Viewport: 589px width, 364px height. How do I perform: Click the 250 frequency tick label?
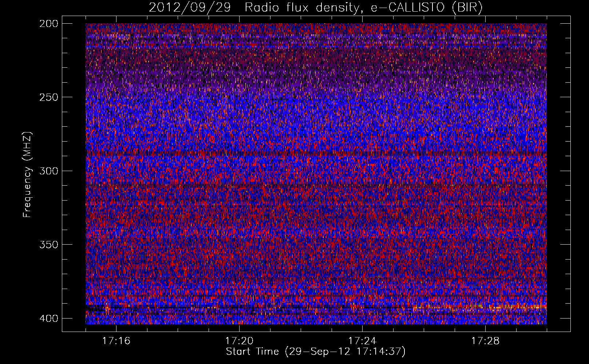click(x=48, y=97)
